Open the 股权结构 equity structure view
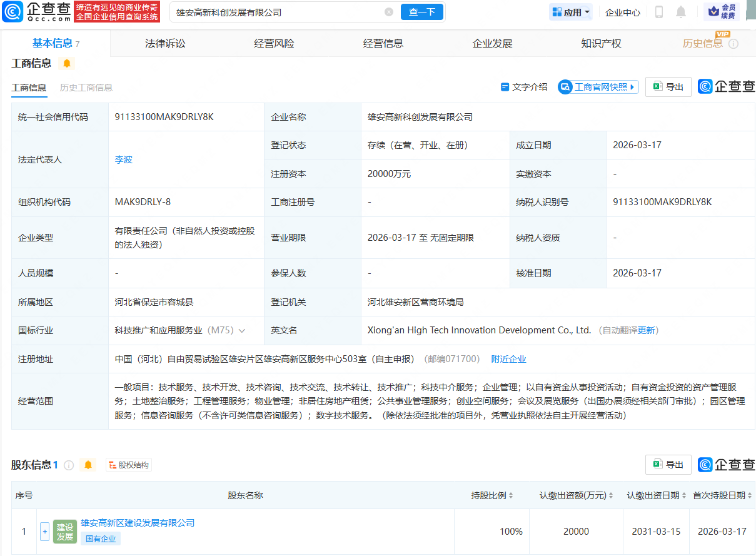 (x=129, y=465)
